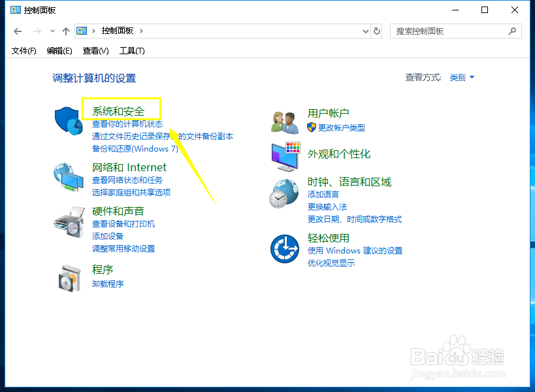Click the 卸载程序 link
Screen dimensions: 535x392
108,284
